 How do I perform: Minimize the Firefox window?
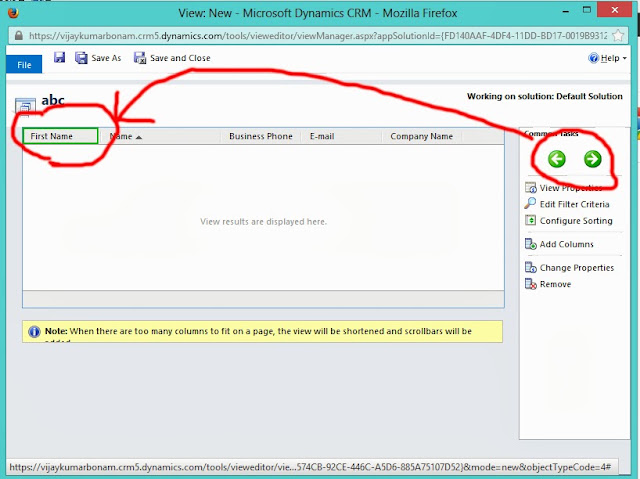pos(566,12)
